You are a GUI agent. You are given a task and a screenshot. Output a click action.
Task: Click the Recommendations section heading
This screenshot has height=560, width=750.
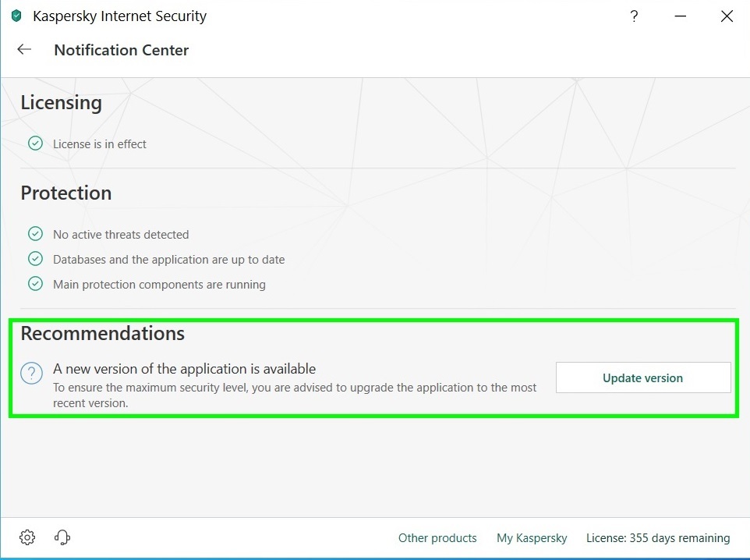click(x=102, y=333)
